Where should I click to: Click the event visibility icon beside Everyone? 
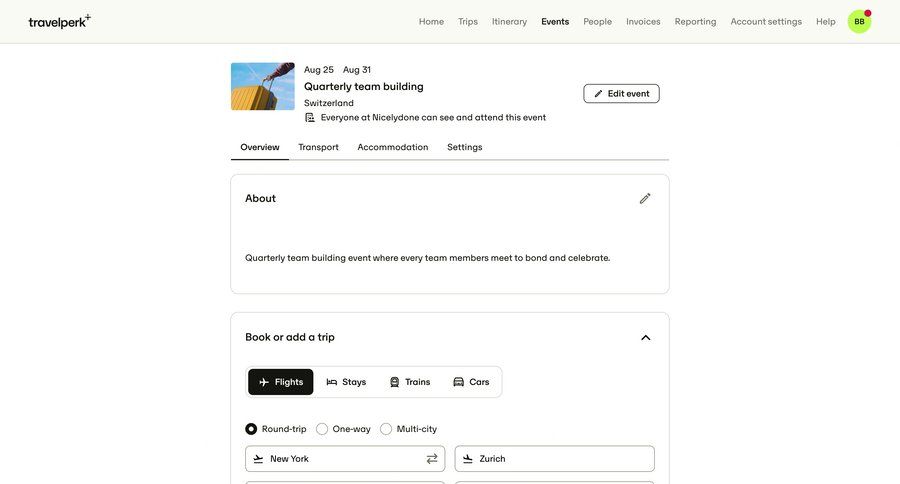[310, 117]
